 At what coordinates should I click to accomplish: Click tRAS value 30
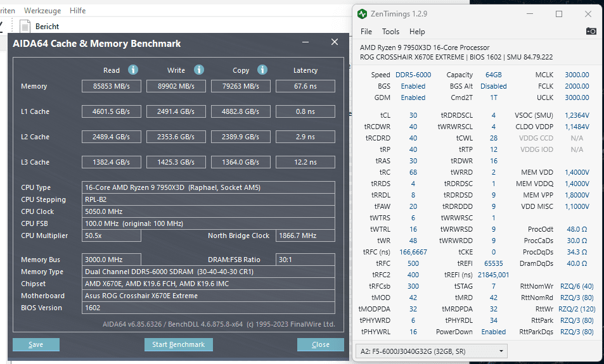(413, 161)
